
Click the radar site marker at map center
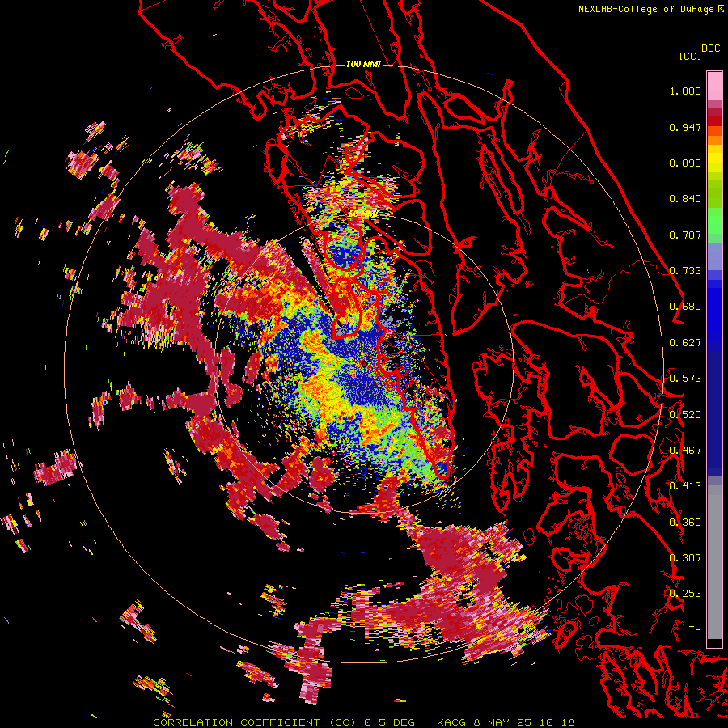tap(363, 363)
